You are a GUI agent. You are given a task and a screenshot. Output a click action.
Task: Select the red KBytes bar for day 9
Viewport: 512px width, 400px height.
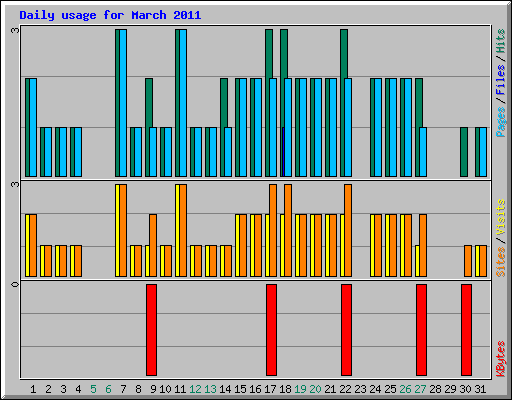[x=151, y=330]
